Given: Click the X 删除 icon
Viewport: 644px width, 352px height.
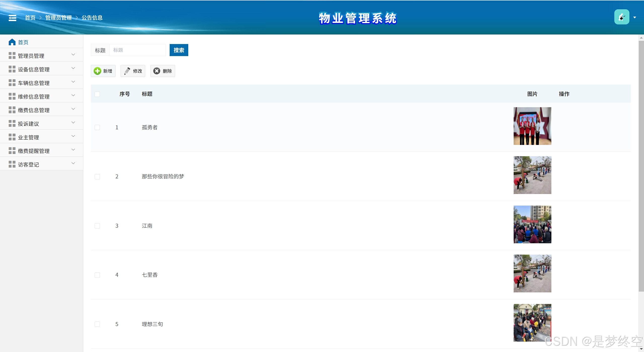Looking at the screenshot, I should (157, 71).
